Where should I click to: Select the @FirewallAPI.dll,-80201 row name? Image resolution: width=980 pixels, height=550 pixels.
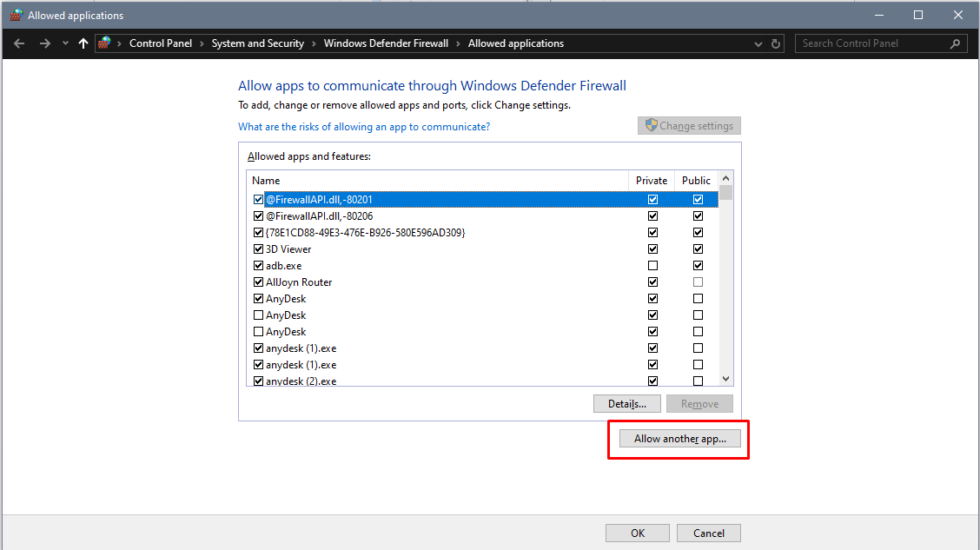(x=319, y=199)
